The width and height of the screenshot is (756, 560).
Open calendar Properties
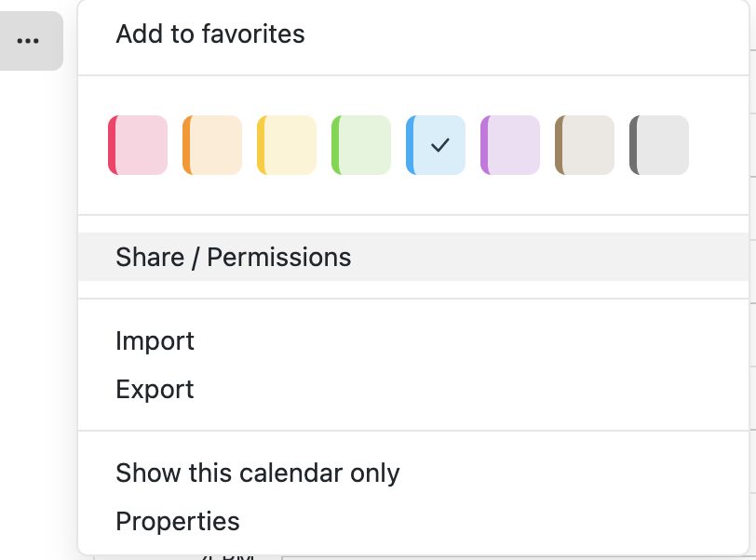[177, 521]
